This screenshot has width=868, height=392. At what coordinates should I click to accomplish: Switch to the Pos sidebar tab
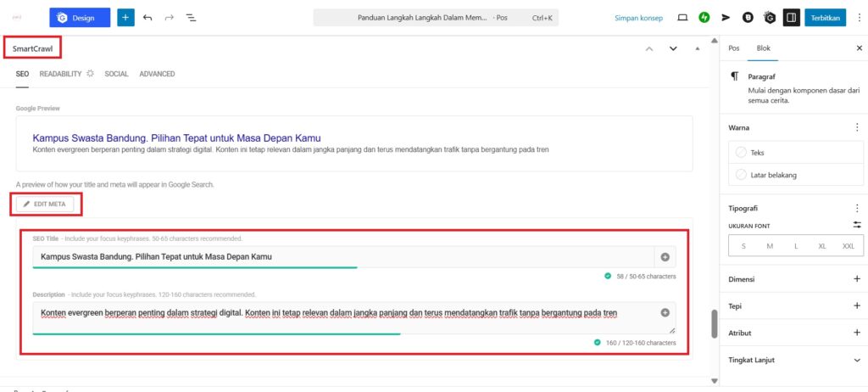(734, 48)
